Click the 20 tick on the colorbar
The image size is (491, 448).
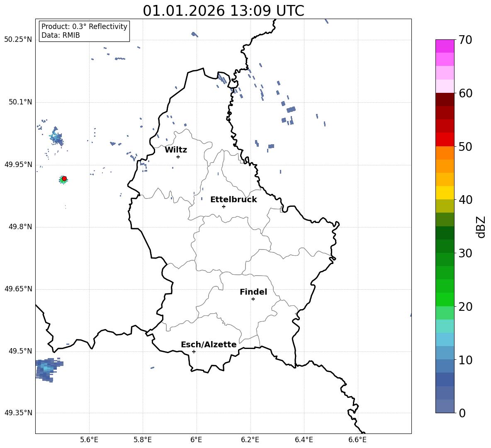pyautogui.click(x=465, y=307)
